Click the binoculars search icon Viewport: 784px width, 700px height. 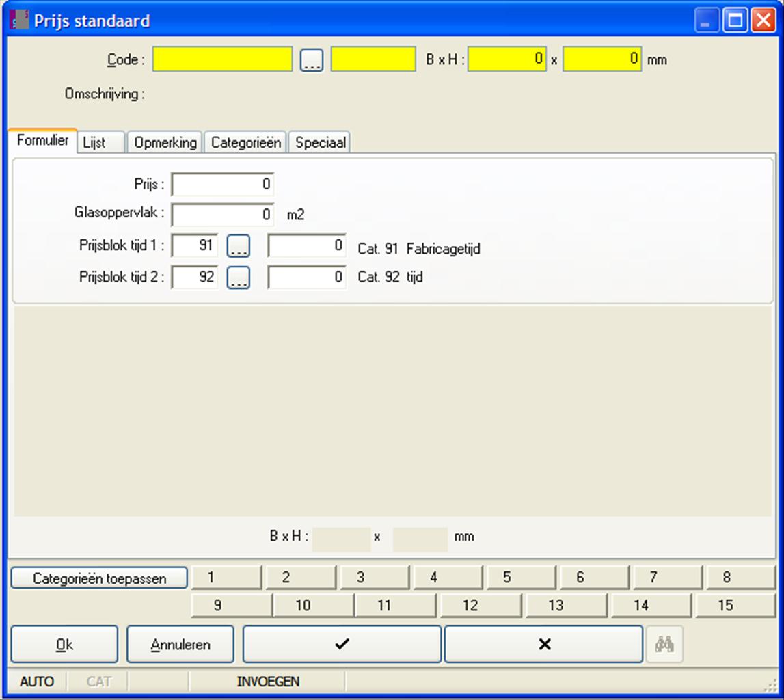click(x=664, y=644)
